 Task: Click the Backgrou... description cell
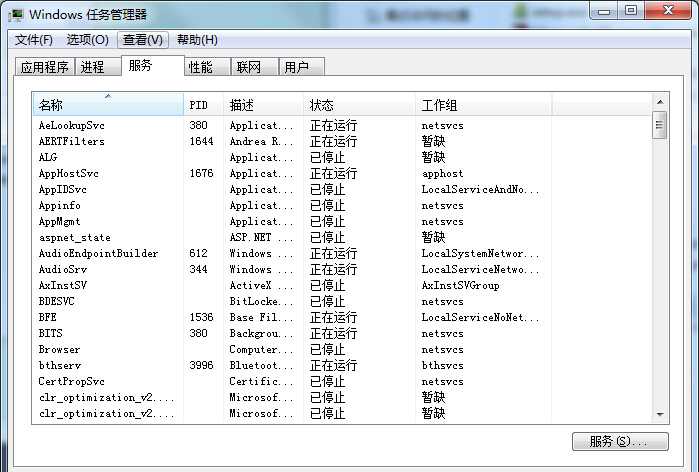coord(262,333)
